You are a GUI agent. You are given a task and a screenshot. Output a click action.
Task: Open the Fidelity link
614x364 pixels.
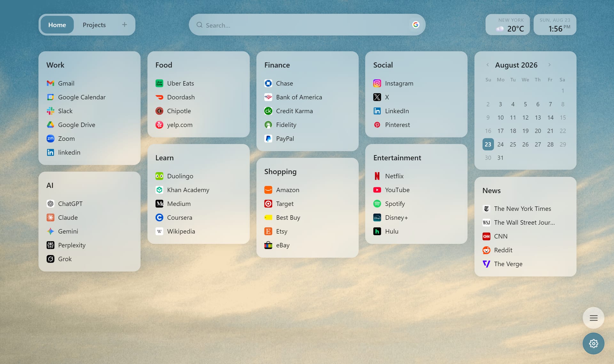pyautogui.click(x=280, y=125)
